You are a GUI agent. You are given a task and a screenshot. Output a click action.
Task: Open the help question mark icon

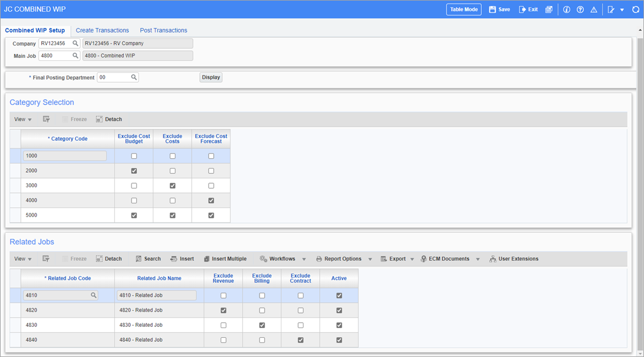click(x=580, y=9)
